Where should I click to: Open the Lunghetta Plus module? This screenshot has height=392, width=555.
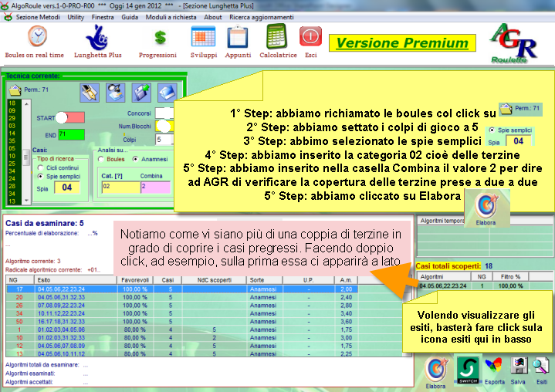click(x=97, y=38)
